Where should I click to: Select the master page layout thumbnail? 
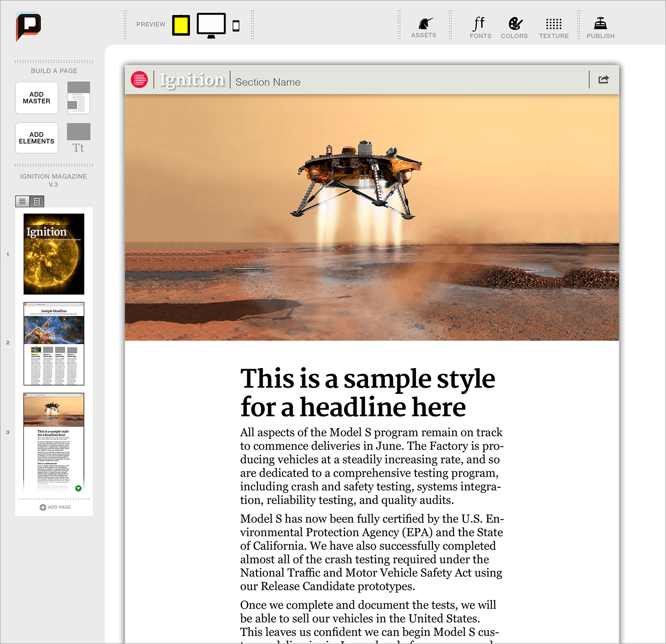(79, 98)
